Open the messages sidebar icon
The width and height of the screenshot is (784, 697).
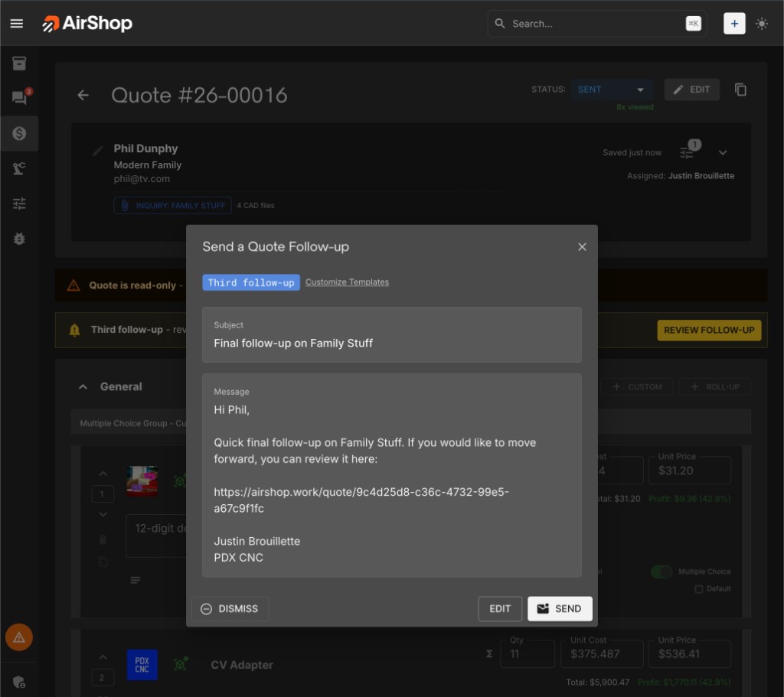coord(19,98)
